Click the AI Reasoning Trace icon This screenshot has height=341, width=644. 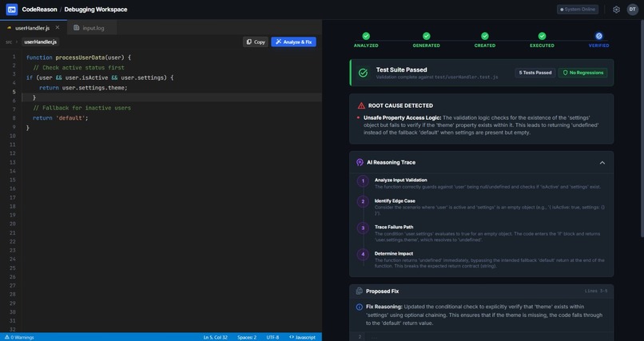pyautogui.click(x=360, y=162)
